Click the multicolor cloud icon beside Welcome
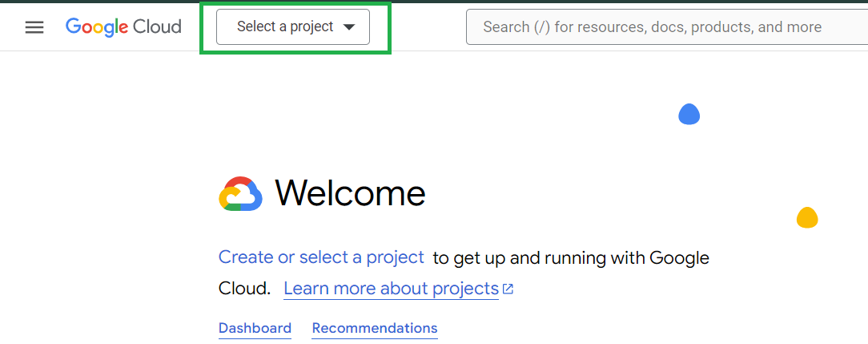868x344 pixels. click(240, 193)
